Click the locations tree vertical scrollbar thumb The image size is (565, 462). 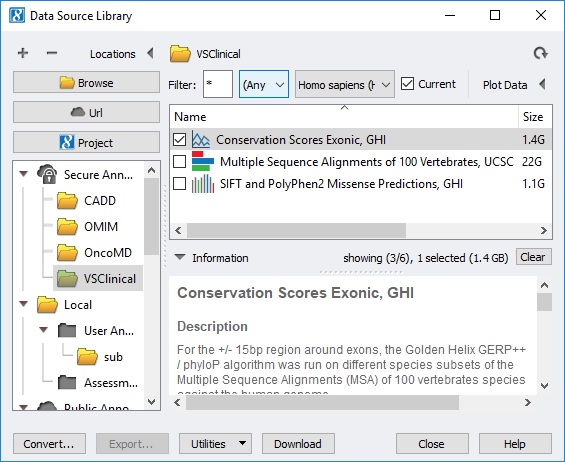[151, 217]
